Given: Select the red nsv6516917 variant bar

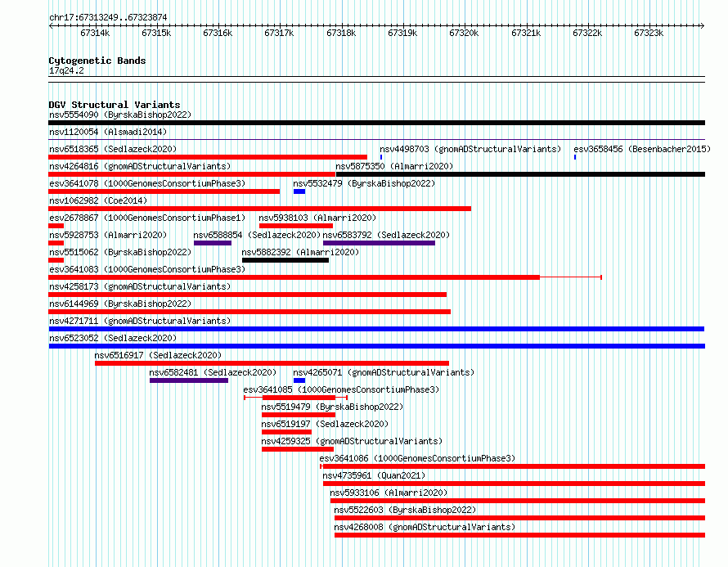Looking at the screenshot, I should pos(272,363).
